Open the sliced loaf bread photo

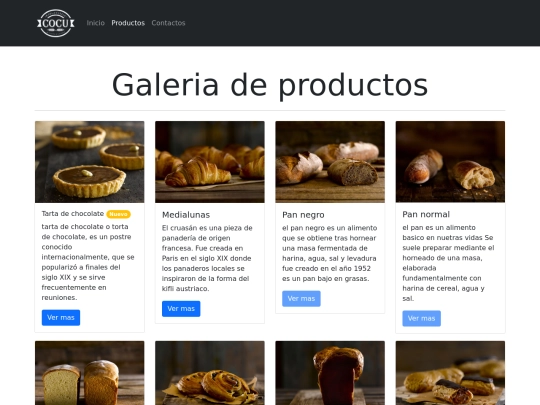[90, 373]
